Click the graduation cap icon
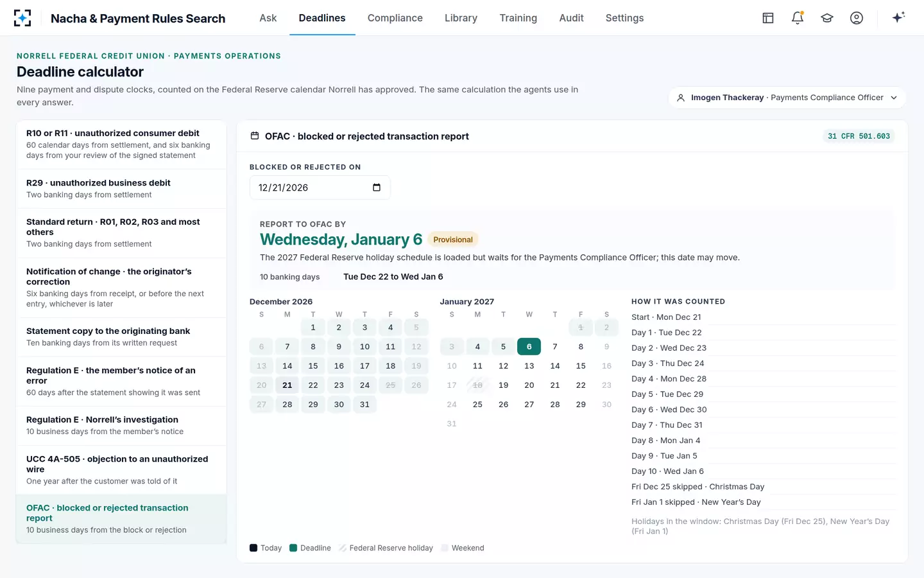The image size is (924, 578). coord(827,18)
